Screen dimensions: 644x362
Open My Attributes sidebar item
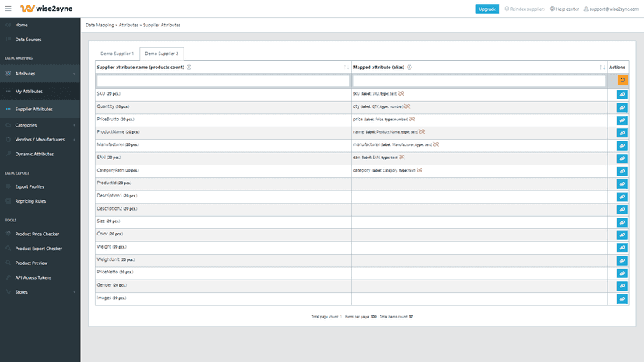pos(40,91)
